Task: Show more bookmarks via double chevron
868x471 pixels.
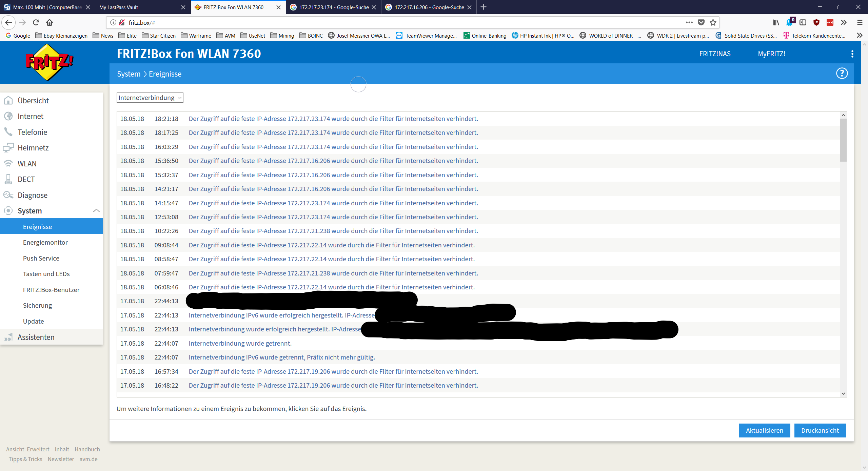Action: tap(859, 36)
